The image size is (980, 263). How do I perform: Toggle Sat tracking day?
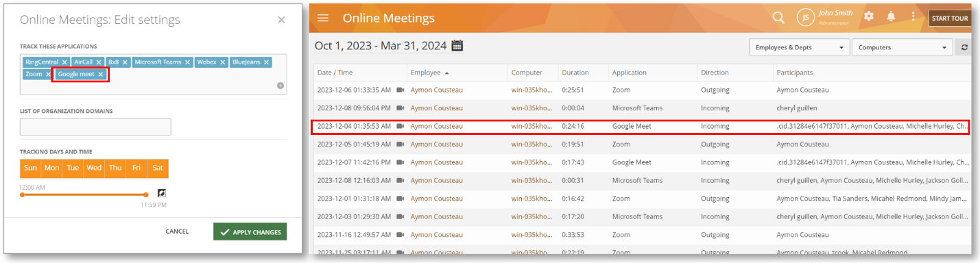click(158, 168)
